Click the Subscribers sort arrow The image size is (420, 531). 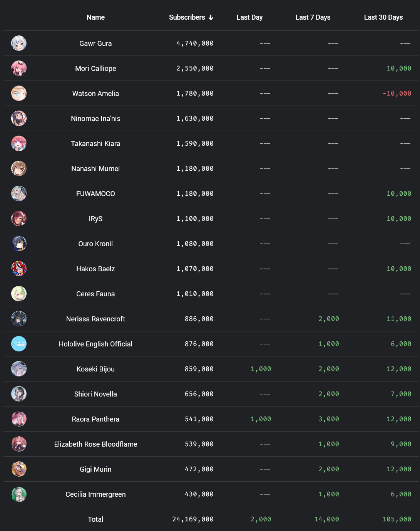(x=211, y=17)
